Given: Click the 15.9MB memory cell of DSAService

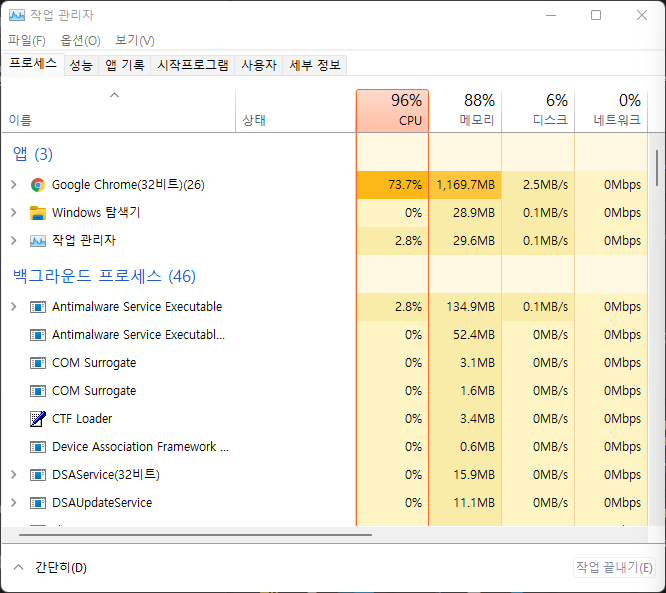Looking at the screenshot, I should coord(465,475).
